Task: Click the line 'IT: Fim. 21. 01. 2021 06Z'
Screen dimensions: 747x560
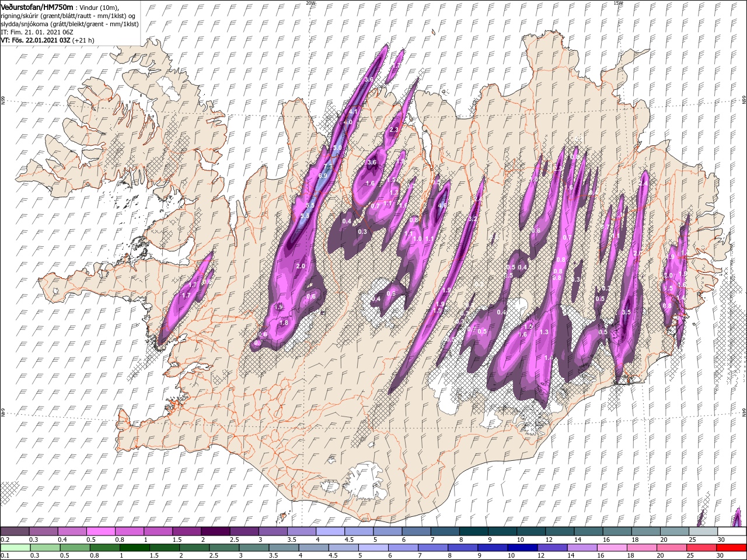Action: click(36, 32)
